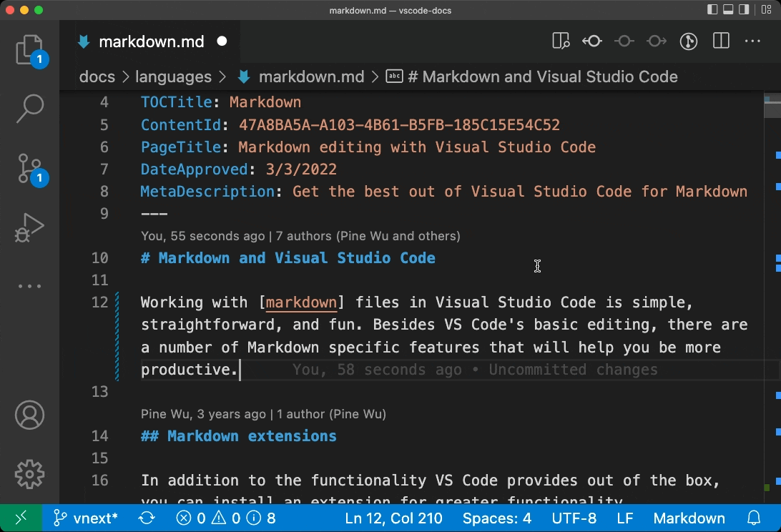The width and height of the screenshot is (781, 532).
Task: Open remote window from green status button
Action: click(21, 518)
